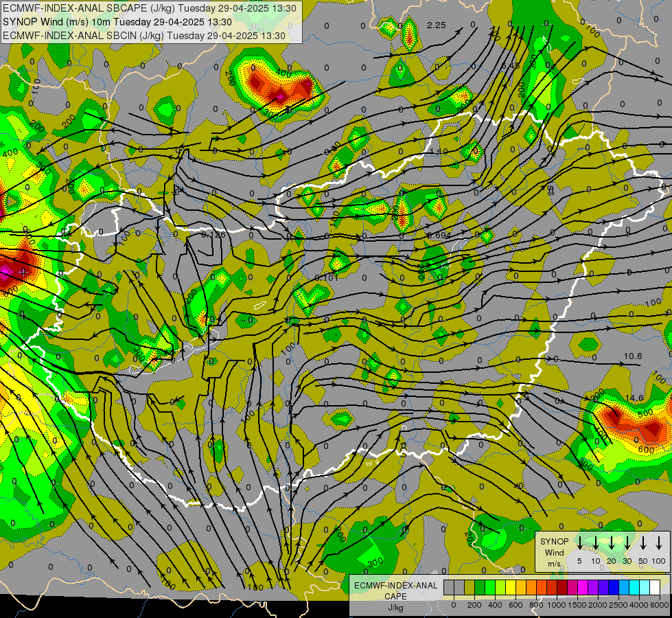
Task: Click the 4000 tick label on CAPE scale
Action: click(639, 605)
